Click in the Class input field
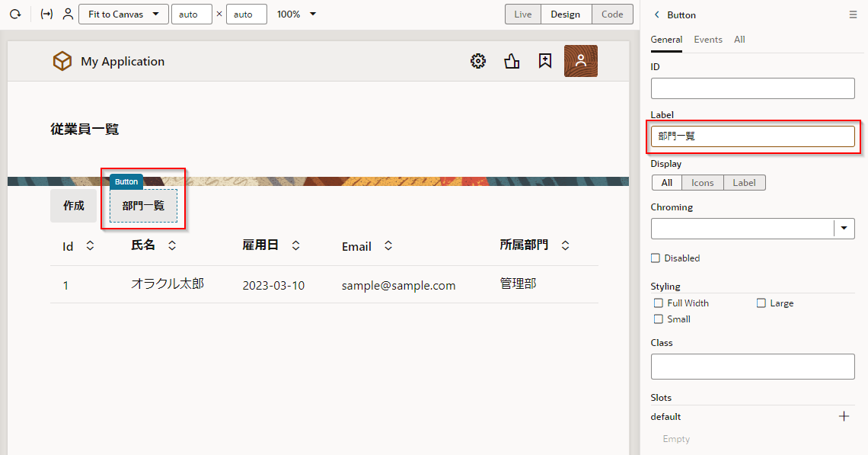Image resolution: width=868 pixels, height=455 pixels. click(752, 367)
